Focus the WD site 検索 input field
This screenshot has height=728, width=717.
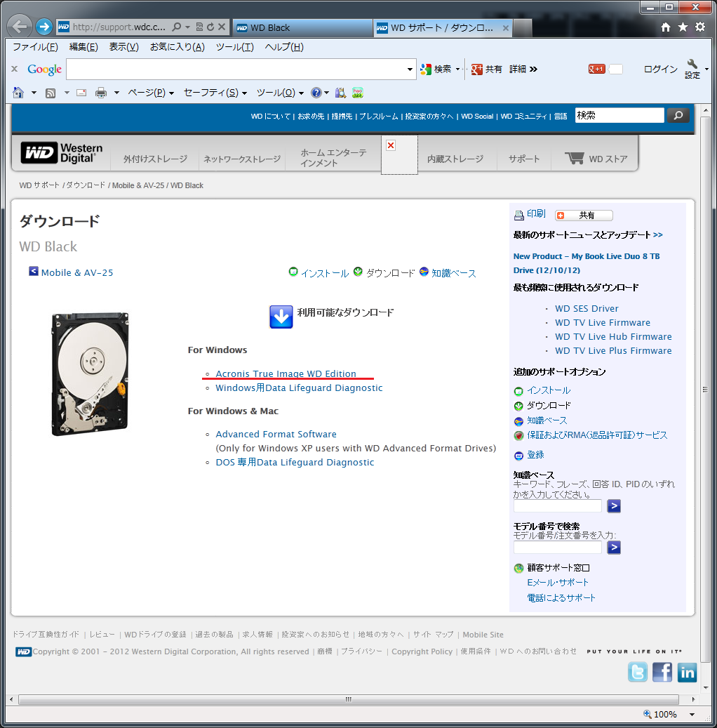point(619,115)
